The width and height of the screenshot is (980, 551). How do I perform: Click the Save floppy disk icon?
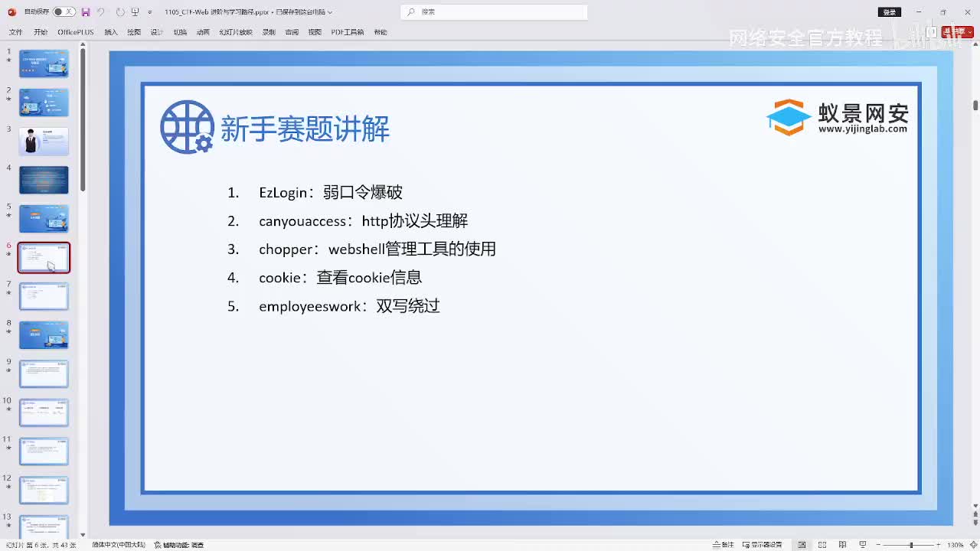click(86, 12)
